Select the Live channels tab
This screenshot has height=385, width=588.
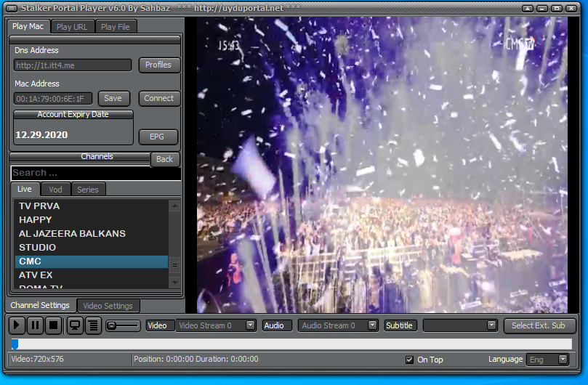[x=25, y=189]
